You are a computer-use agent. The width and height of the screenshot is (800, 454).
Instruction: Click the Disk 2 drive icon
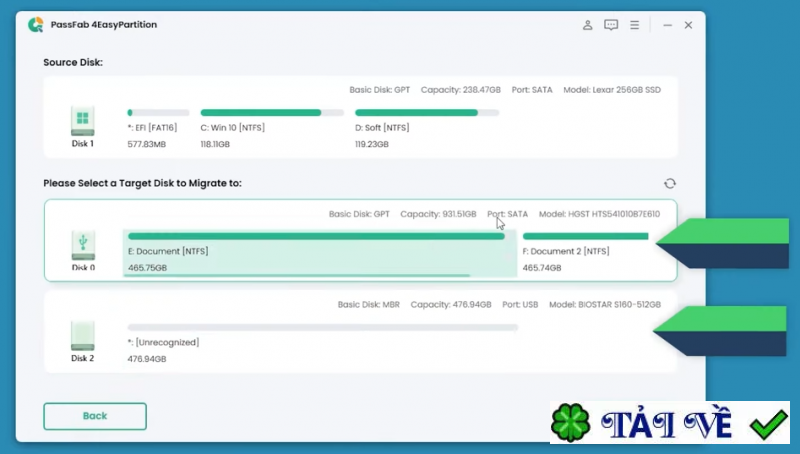tap(82, 336)
